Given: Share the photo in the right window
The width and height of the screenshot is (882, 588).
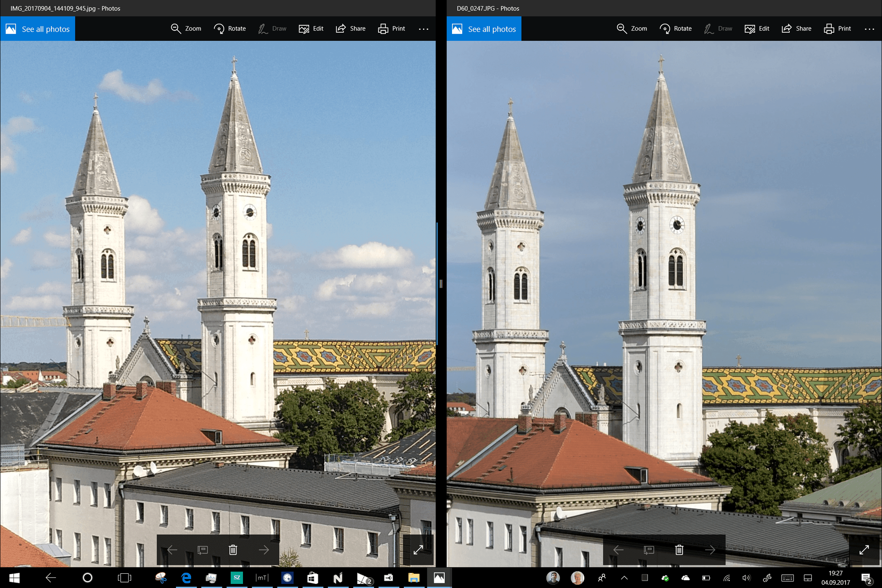Looking at the screenshot, I should click(x=797, y=28).
